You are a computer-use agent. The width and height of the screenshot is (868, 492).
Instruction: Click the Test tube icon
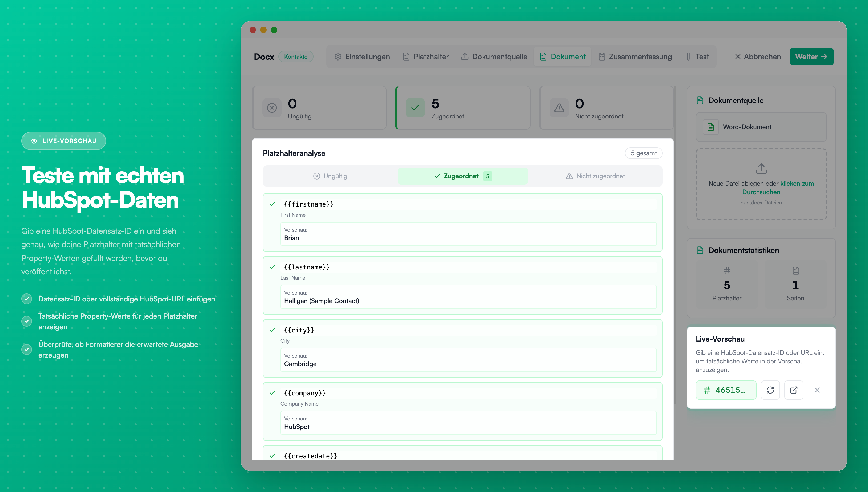[688, 57]
